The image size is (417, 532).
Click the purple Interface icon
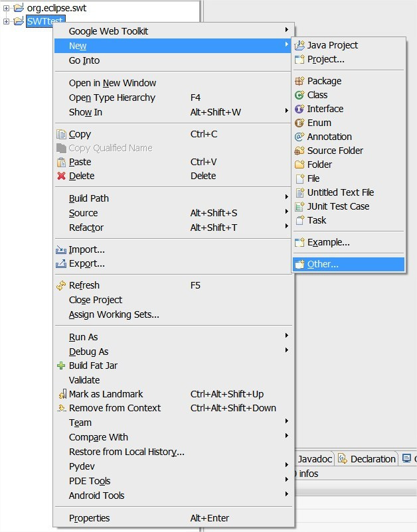tap(299, 109)
